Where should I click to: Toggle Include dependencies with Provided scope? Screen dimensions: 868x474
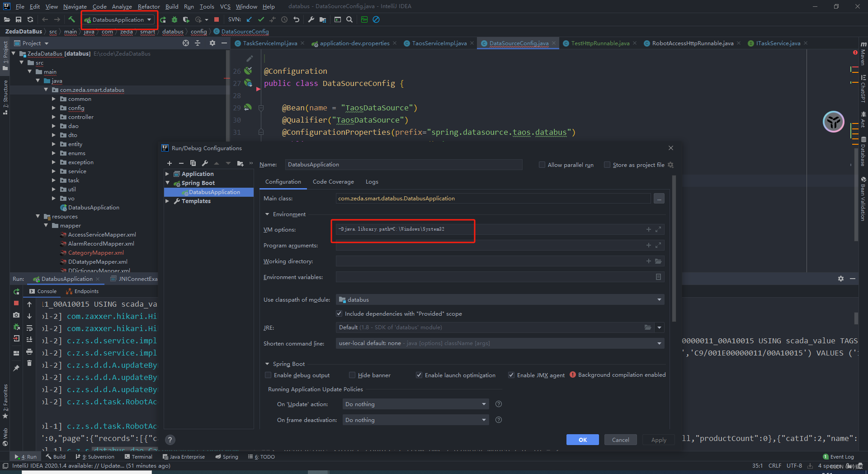(339, 313)
